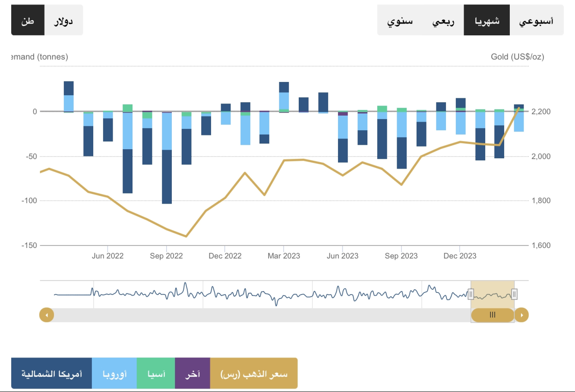This screenshot has height=392, width=575.
Task: Toggle سعر الذهب gold price series
Action: 254,373
